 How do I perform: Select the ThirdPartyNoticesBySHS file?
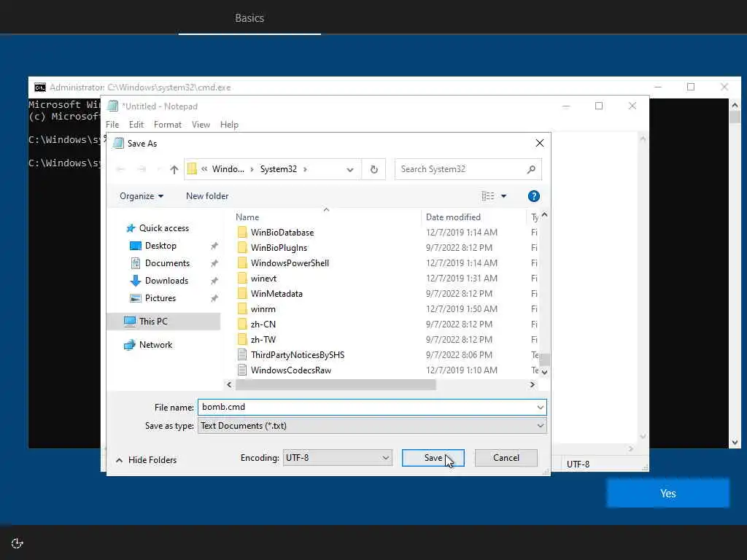298,355
